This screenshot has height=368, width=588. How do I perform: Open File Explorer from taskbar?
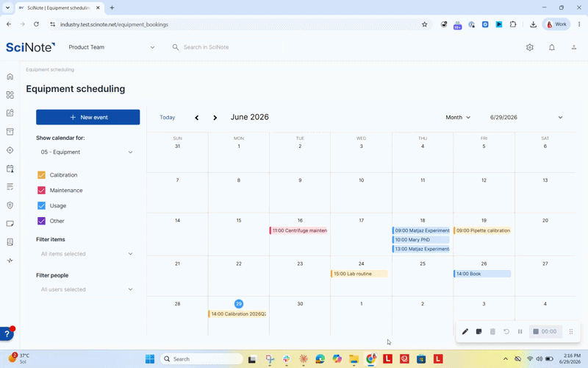(354, 359)
